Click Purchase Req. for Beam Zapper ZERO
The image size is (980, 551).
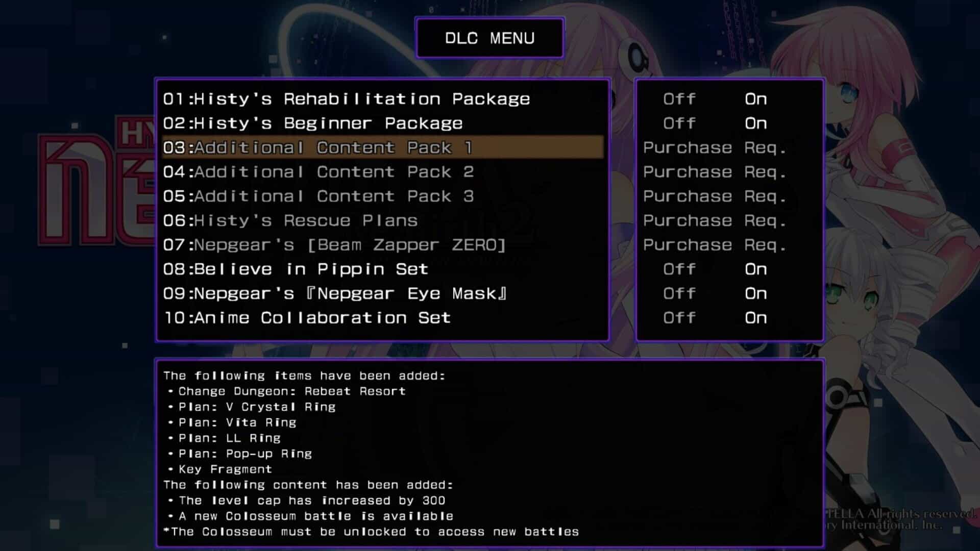715,245
